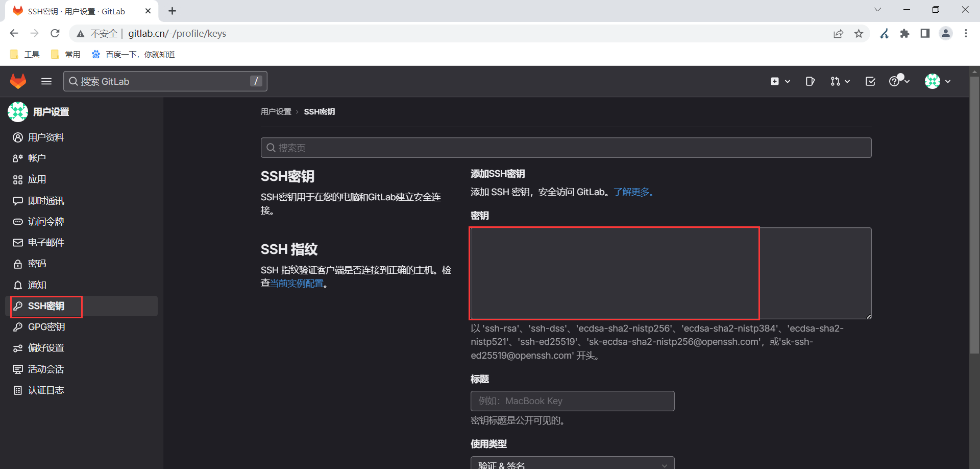This screenshot has height=469, width=980.
Task: Open the issues icon in header
Action: click(810, 81)
